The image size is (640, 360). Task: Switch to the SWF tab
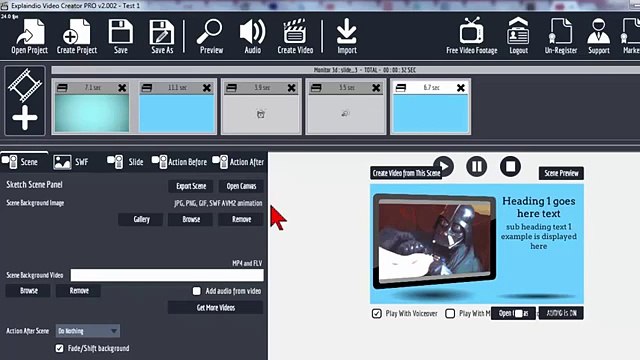click(71, 162)
